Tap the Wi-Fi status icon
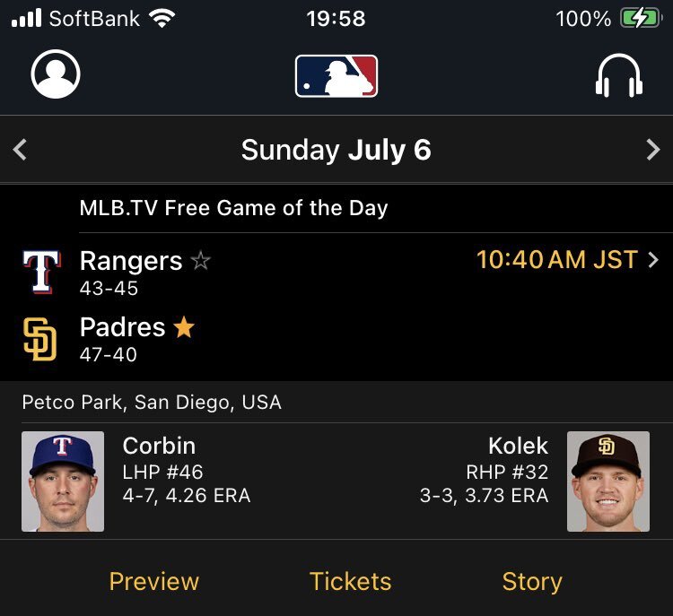The height and width of the screenshot is (616, 673). click(x=162, y=19)
